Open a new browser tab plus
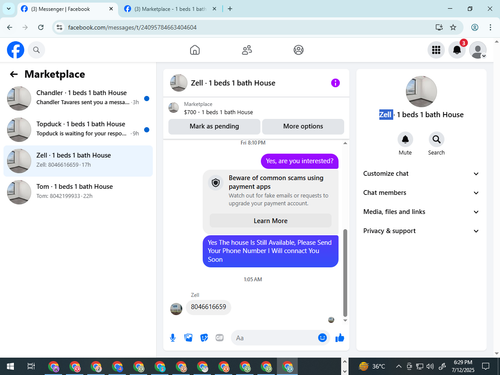500x375 pixels. [x=230, y=9]
